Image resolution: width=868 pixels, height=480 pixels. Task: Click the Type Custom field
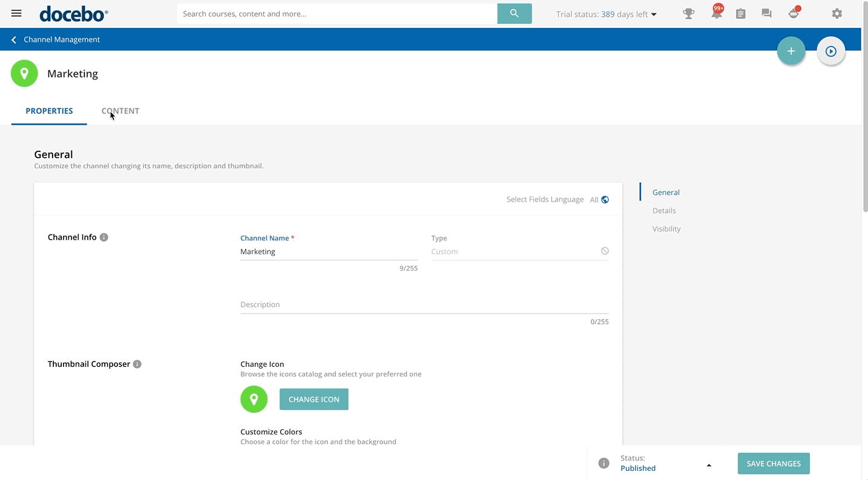(x=520, y=252)
